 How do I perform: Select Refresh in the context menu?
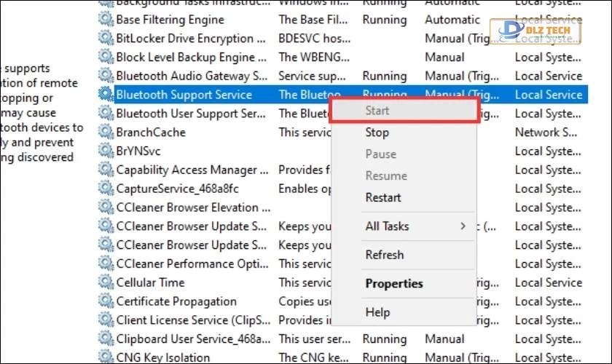pyautogui.click(x=384, y=255)
